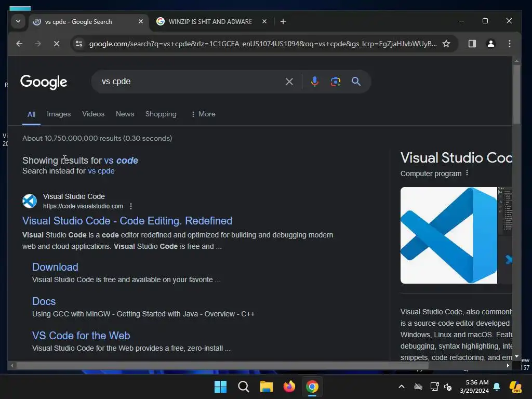Viewport: 532px width, 399px height.
Task: Click the vertical scrollbar down arrow
Action: click(x=516, y=356)
